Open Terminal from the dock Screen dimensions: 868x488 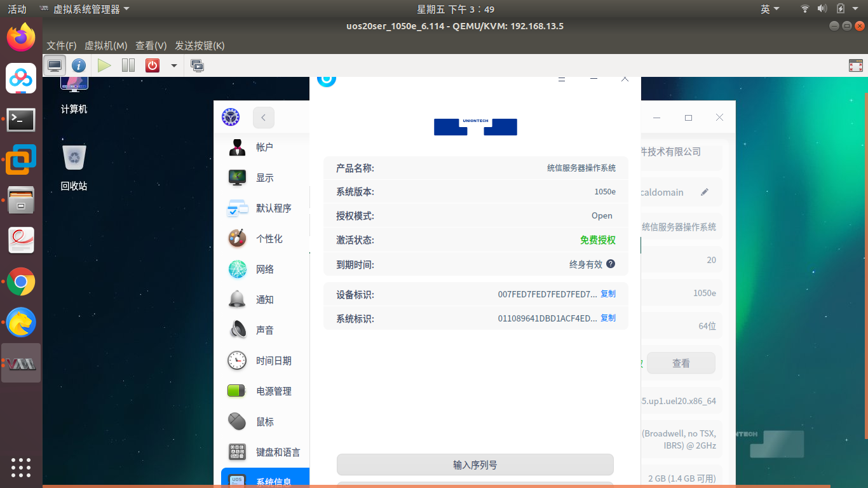click(21, 119)
